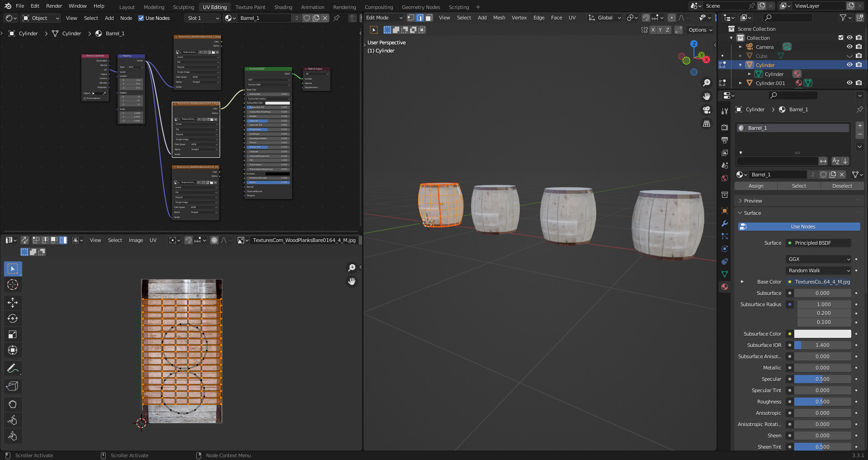The width and height of the screenshot is (868, 460).
Task: Expand the Cylinder.001 tree item in outliner
Action: coord(741,83)
